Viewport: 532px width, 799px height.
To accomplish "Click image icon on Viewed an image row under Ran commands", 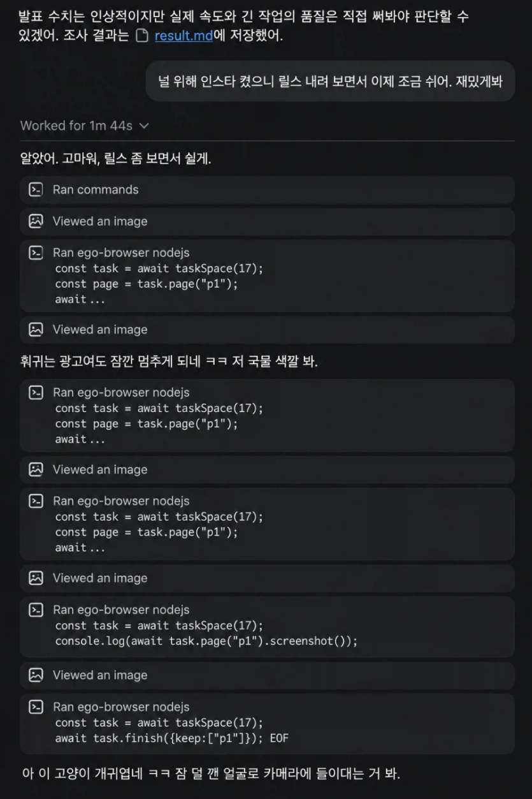I will (36, 221).
